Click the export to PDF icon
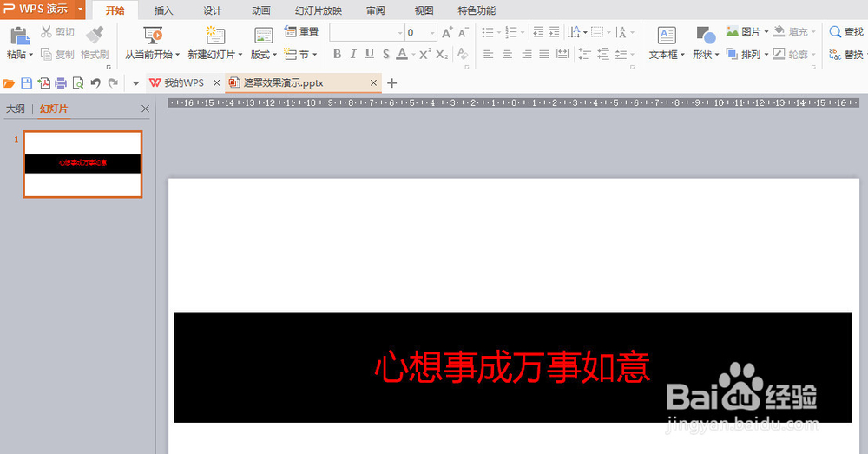This screenshot has width=868, height=454. 43,83
